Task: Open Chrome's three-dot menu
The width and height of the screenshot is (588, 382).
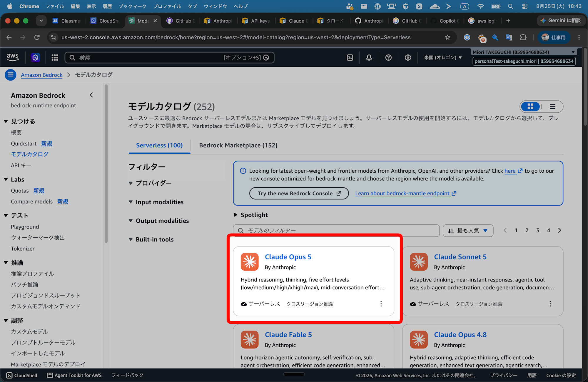Action: (579, 37)
